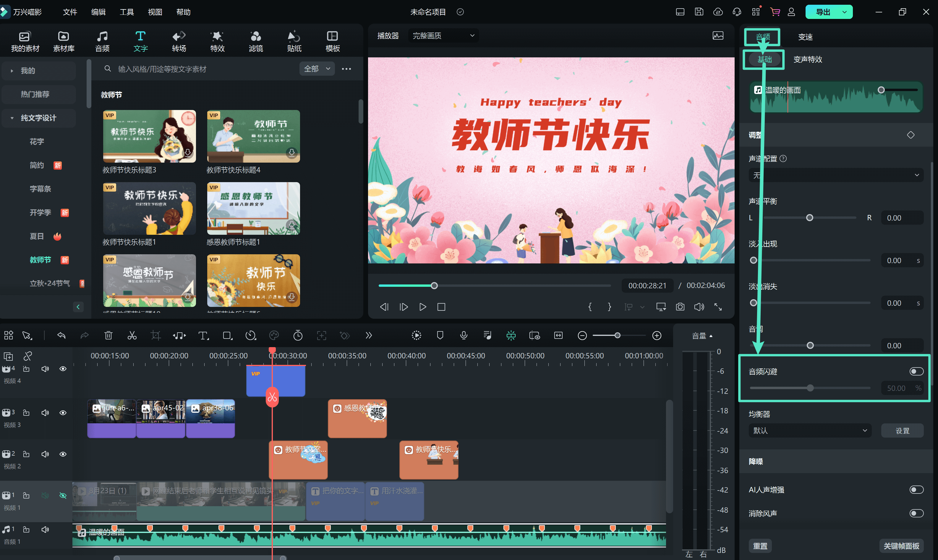Show the hidden 视频 1 track visibility
Viewport: 938px width, 560px height.
coord(63,496)
